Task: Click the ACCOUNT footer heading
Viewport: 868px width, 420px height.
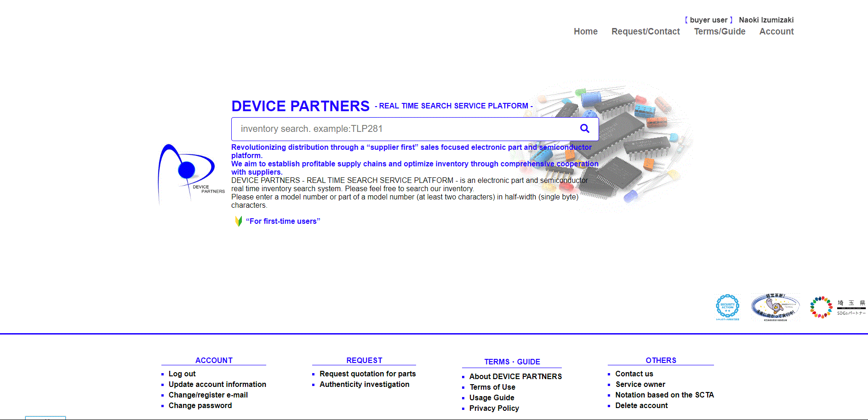Action: point(214,360)
